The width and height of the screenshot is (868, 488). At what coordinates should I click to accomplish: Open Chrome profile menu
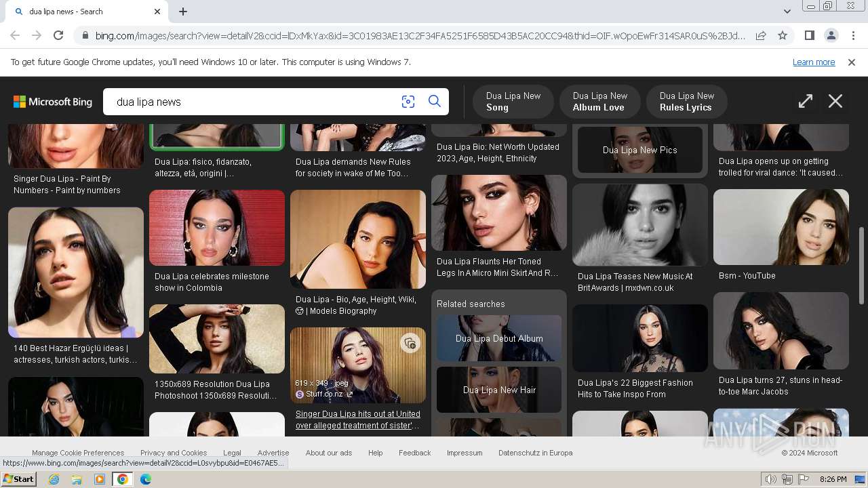pyautogui.click(x=831, y=35)
